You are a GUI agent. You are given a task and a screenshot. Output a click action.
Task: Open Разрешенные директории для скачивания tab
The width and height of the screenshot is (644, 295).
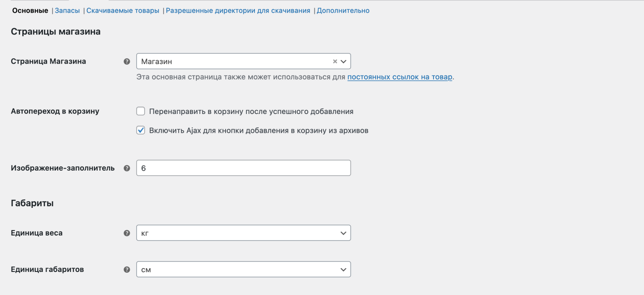[x=237, y=10]
